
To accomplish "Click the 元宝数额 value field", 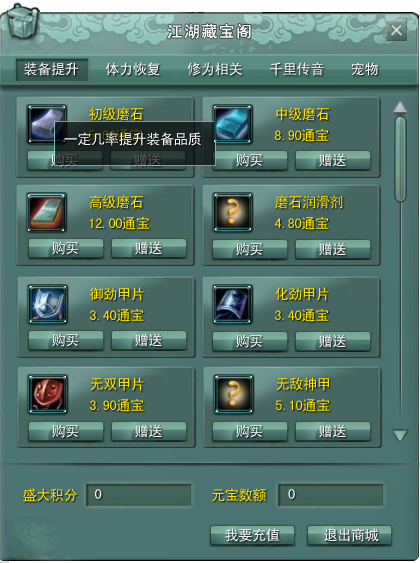I will point(330,495).
